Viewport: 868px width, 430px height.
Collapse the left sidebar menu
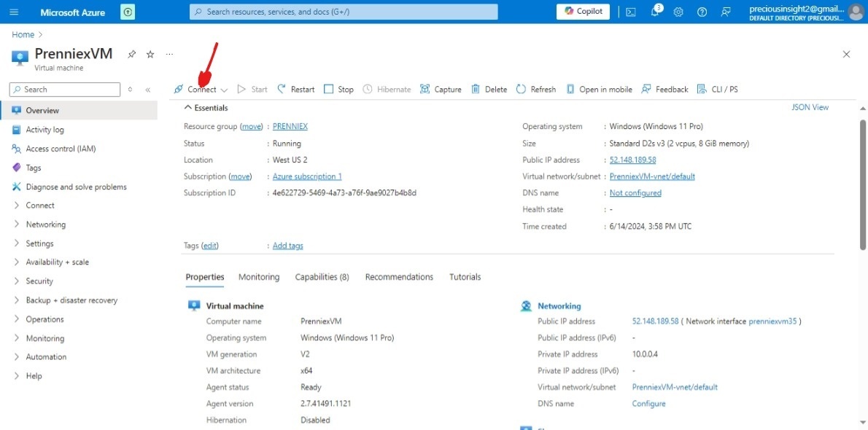coord(148,90)
